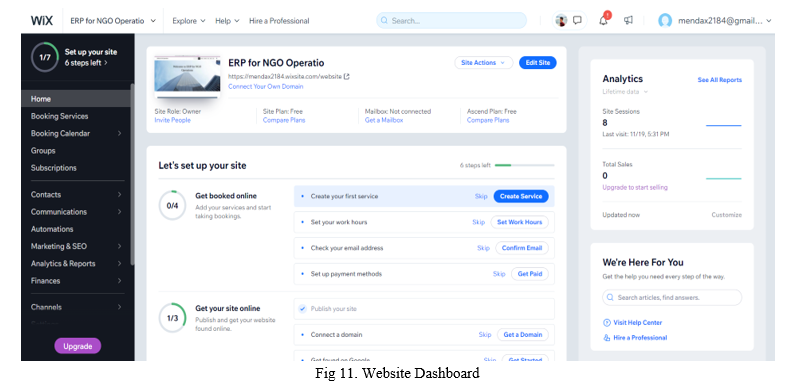This screenshot has height=392, width=800.
Task: Click the Visit Help Center link text
Action: [638, 323]
